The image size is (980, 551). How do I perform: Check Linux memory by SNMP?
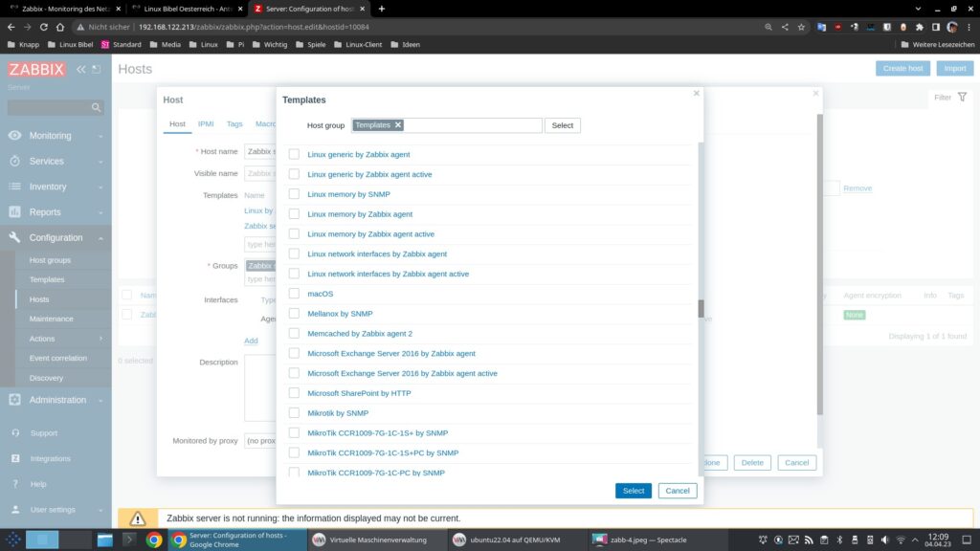pos(294,194)
